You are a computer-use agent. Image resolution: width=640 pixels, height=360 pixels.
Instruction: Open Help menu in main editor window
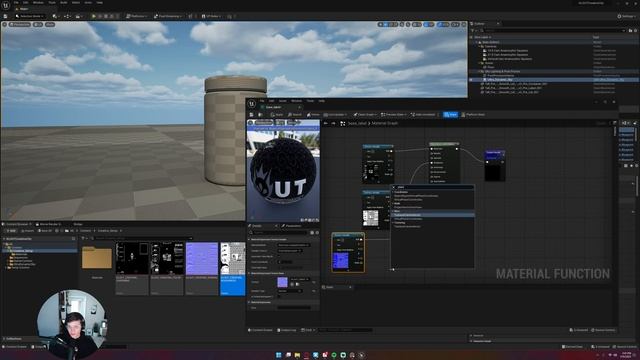click(100, 2)
